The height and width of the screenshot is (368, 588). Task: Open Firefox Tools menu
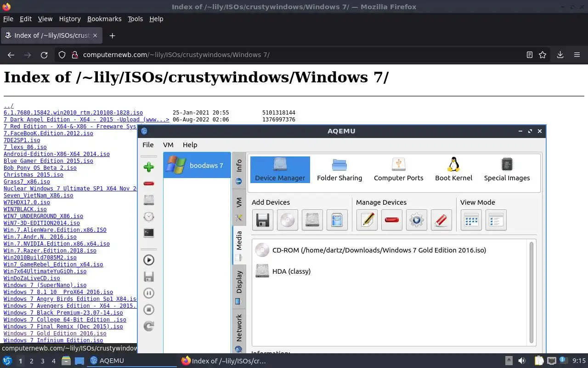[x=136, y=19]
